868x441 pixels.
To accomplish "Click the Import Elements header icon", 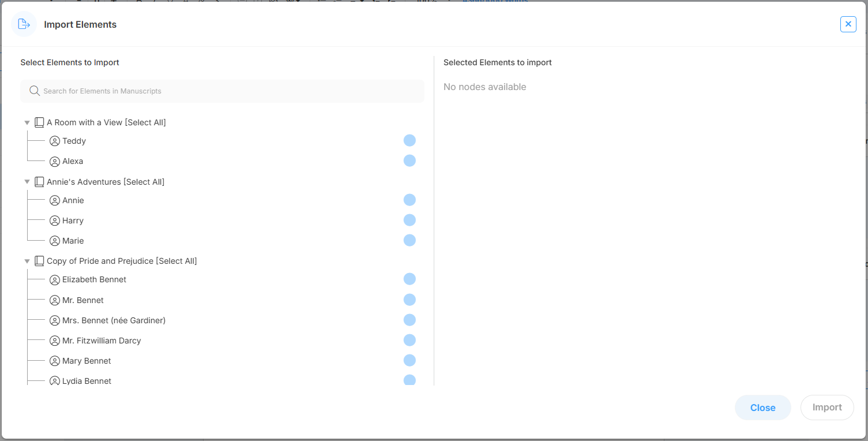I will pyautogui.click(x=24, y=24).
